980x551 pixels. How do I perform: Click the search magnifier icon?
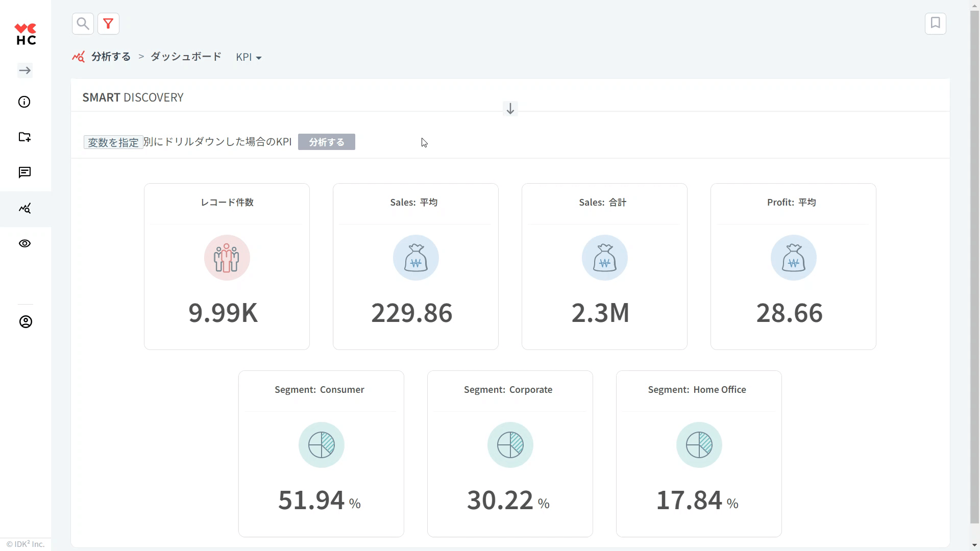pyautogui.click(x=83, y=23)
